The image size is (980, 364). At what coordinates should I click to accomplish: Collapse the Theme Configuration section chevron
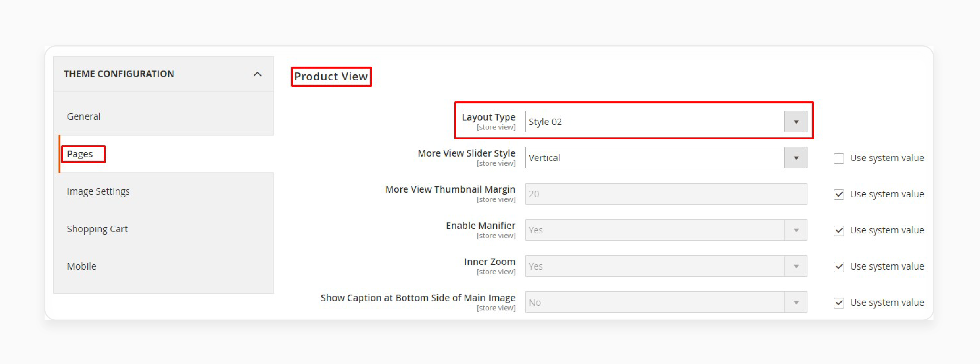click(258, 74)
